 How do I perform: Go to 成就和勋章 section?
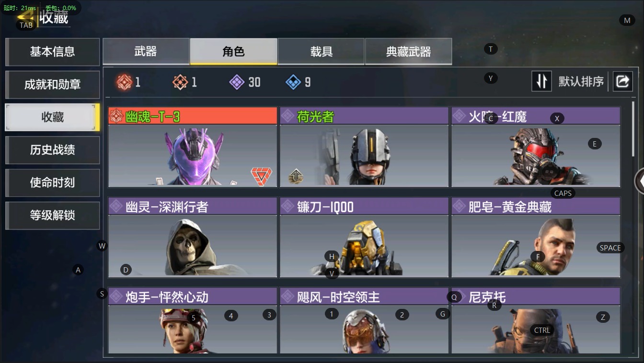pyautogui.click(x=52, y=84)
